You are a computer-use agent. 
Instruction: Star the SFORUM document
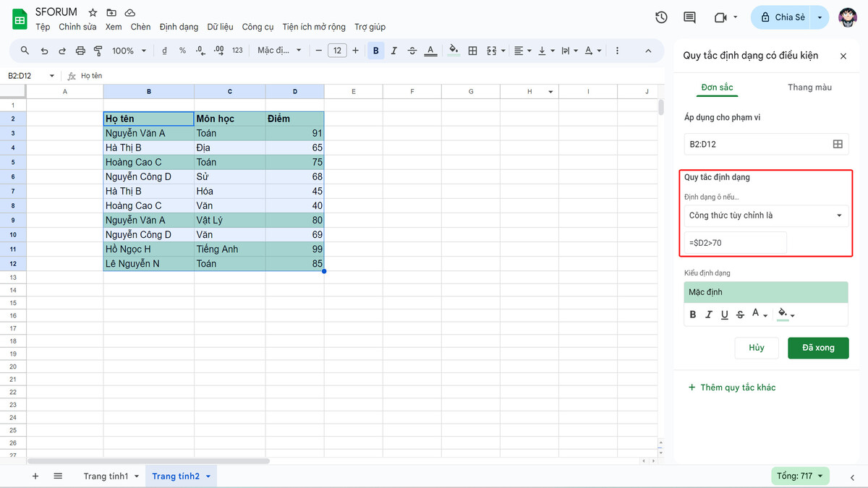93,13
